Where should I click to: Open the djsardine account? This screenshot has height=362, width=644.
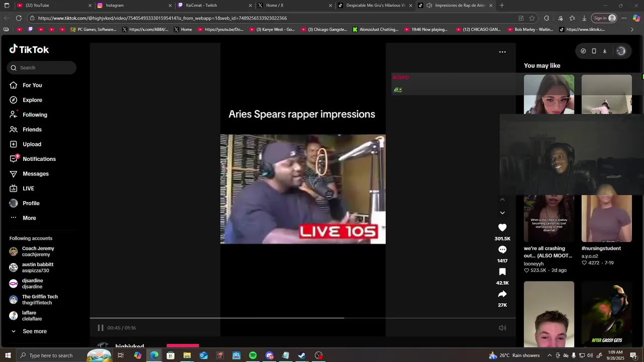(x=26, y=284)
